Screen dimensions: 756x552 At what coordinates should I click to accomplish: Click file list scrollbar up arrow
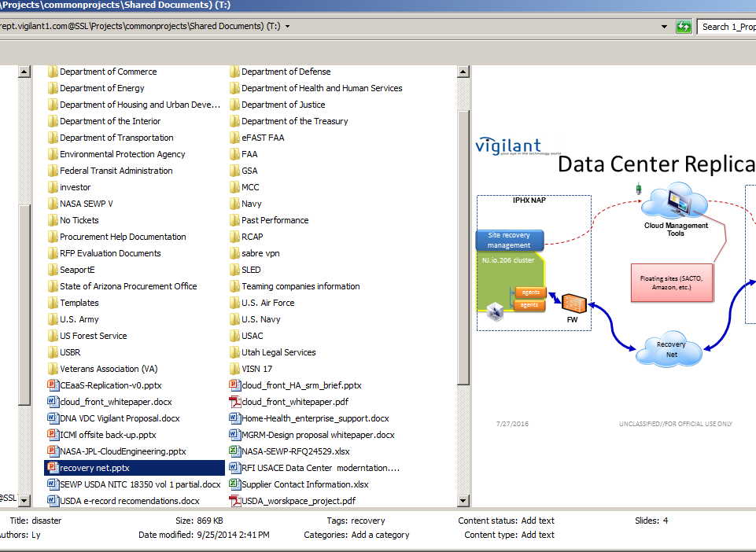[463, 72]
